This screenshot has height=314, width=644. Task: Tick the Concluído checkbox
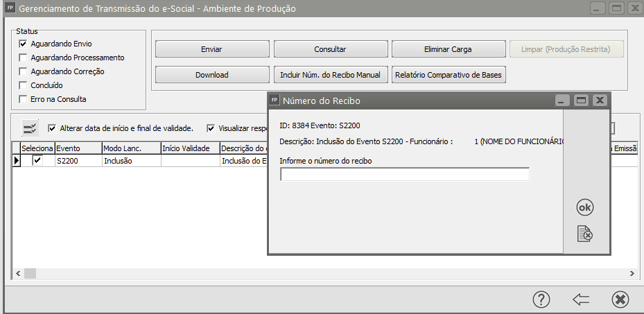[23, 85]
